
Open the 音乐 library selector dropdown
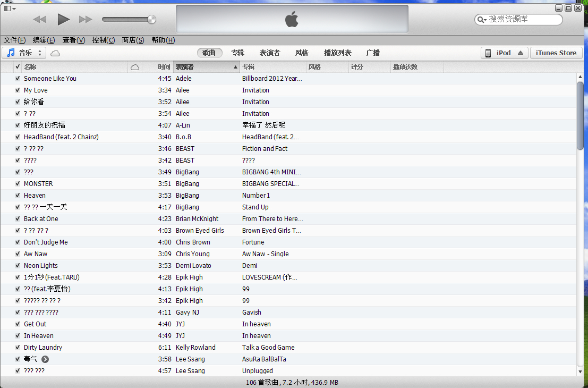click(24, 53)
